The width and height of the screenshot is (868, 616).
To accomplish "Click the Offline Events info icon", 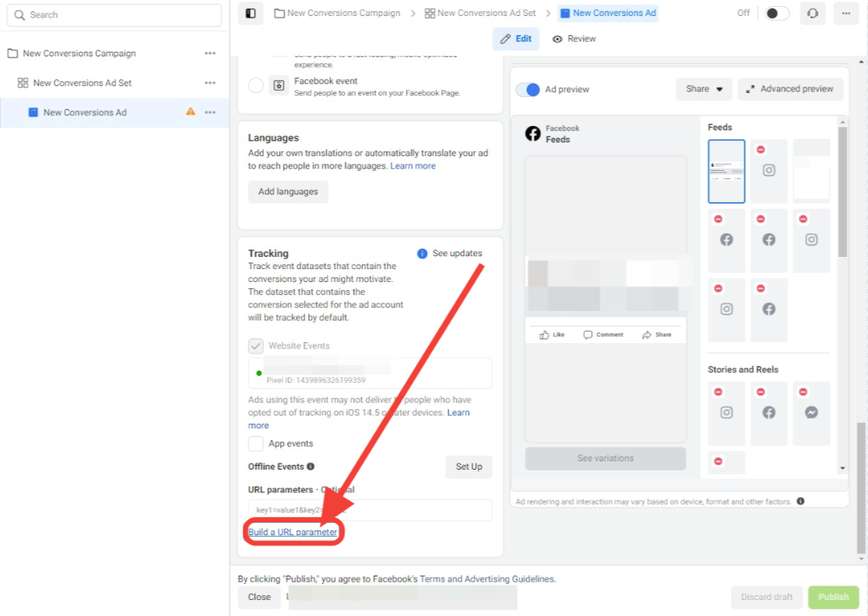I will coord(310,467).
